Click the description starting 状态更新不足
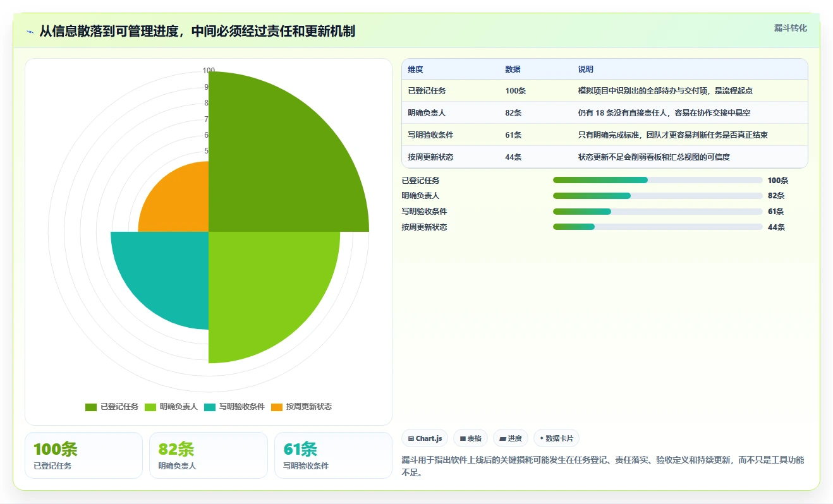Viewport: 833px width, 504px height. pyautogui.click(x=654, y=157)
